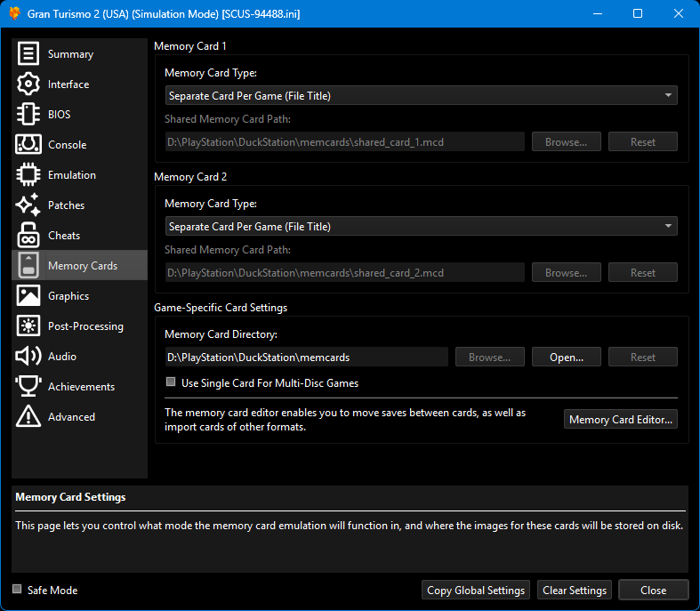Select the Interface gear icon
This screenshot has width=700, height=611.
(28, 84)
